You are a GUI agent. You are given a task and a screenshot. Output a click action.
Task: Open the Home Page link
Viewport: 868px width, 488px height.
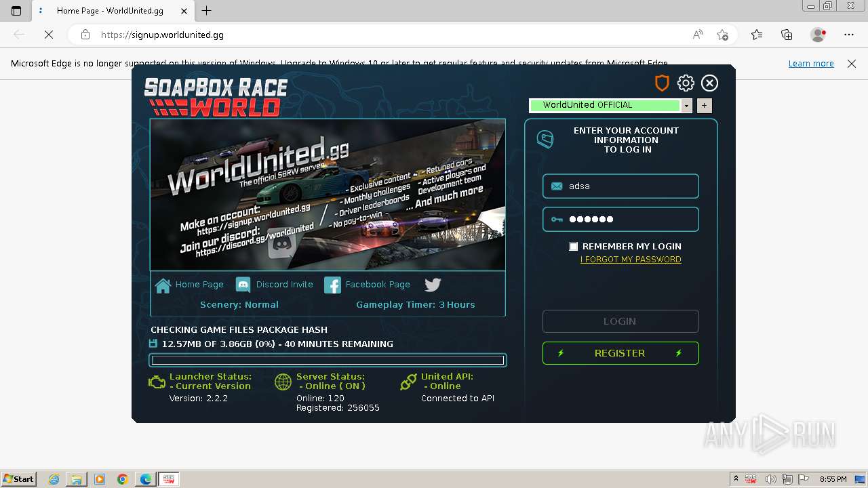pyautogui.click(x=199, y=285)
